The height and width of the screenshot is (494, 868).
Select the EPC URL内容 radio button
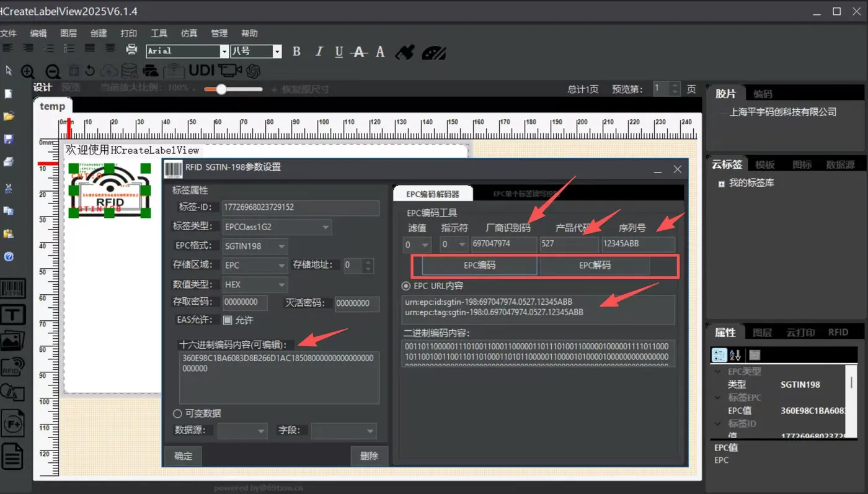[406, 286]
